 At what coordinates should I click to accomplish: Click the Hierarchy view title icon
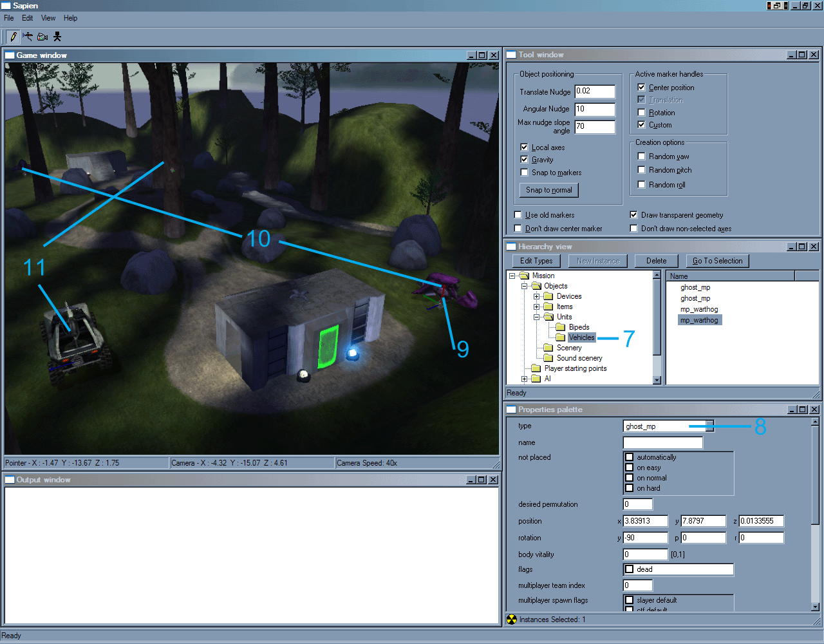[x=511, y=247]
